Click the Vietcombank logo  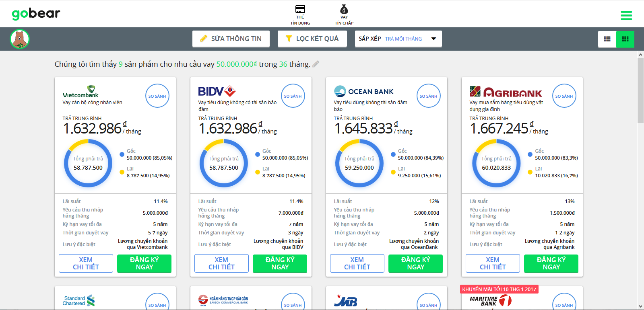tap(80, 92)
